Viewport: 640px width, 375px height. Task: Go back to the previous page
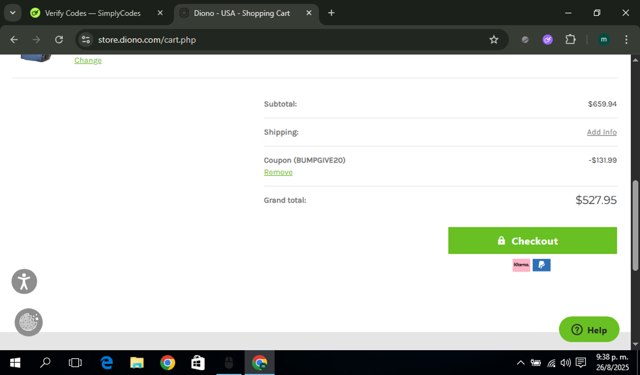[x=14, y=40]
